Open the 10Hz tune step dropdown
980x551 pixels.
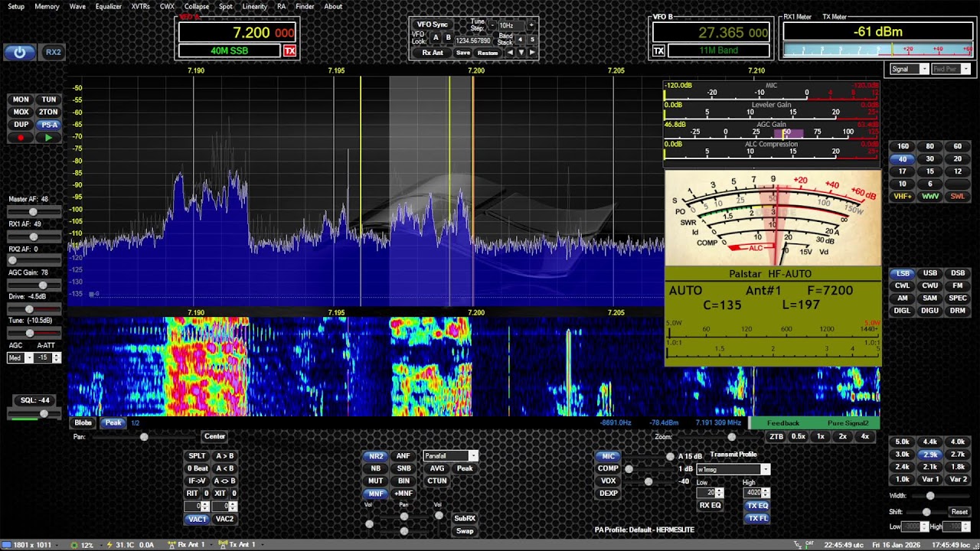tap(510, 25)
